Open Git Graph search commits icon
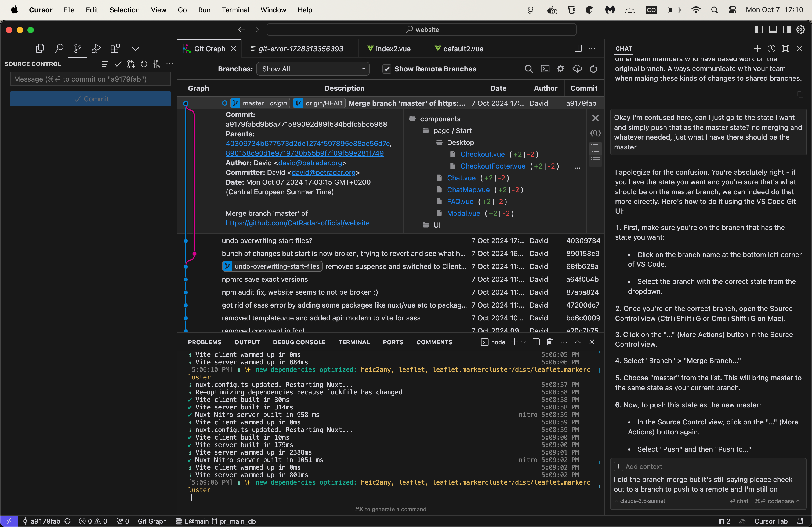Viewport: 812px width, 527px height. (x=528, y=69)
